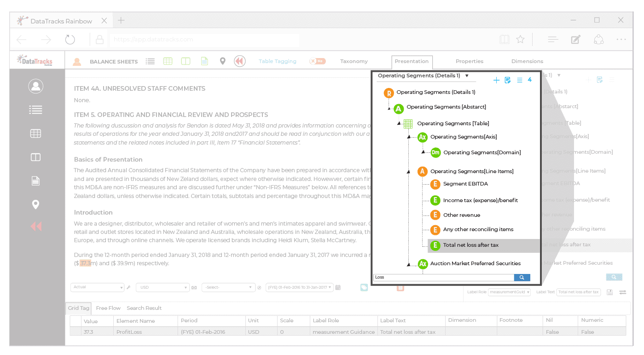Select the green grid table icon in toolbar
Screen dimensions: 644x355
tap(168, 61)
